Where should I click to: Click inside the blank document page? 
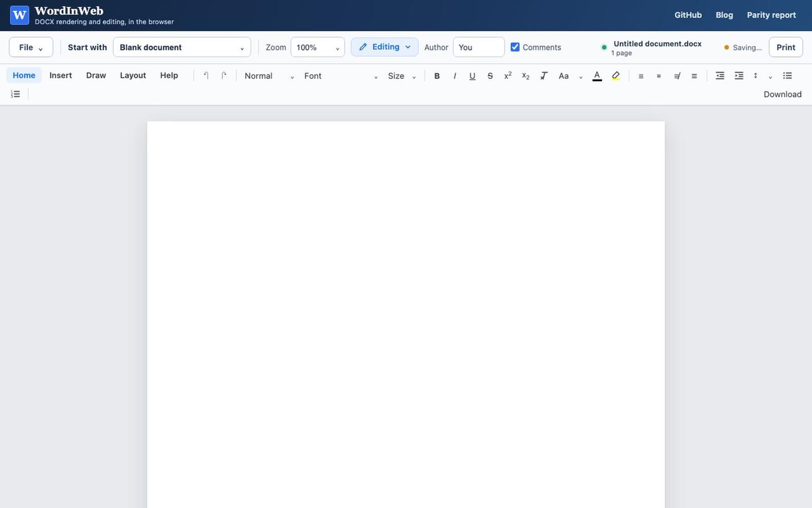coord(406,315)
